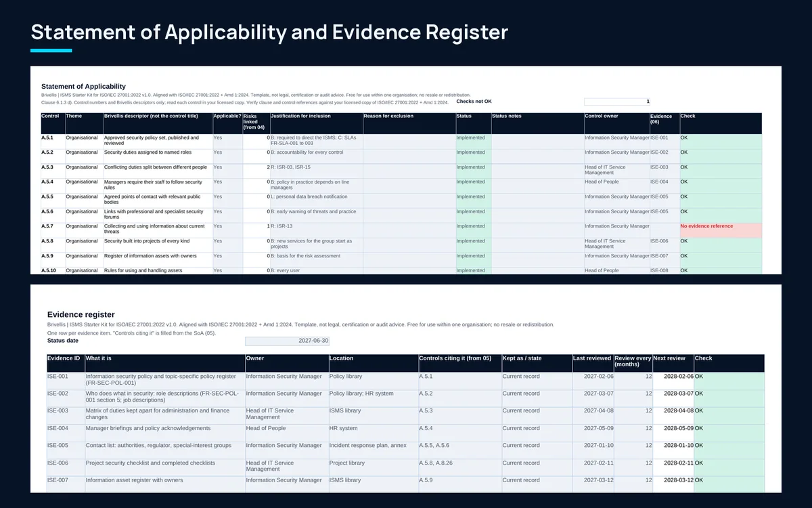The image size is (812, 508).
Task: Click the 'What it is' column header
Action: [164, 363]
